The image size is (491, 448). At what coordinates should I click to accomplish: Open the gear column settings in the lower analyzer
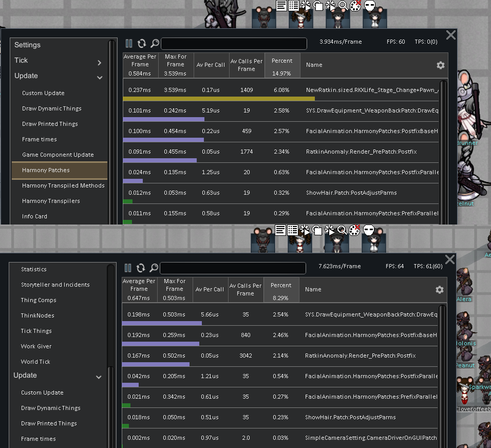click(439, 289)
